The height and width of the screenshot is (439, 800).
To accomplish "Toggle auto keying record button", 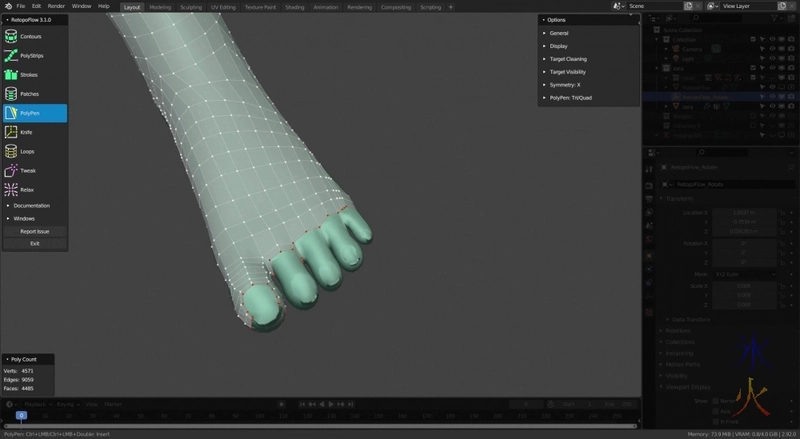I will tap(281, 404).
